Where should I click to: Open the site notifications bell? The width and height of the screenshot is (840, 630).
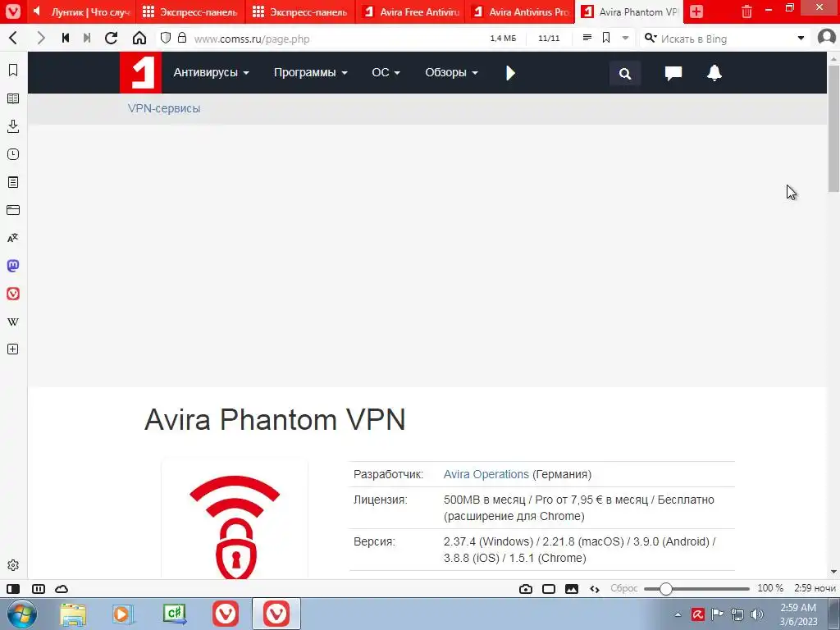(714, 72)
